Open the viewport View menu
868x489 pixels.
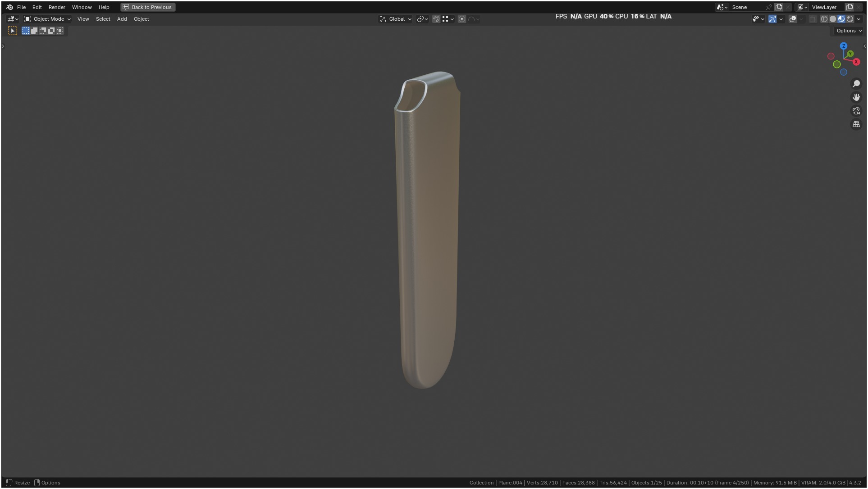[83, 19]
